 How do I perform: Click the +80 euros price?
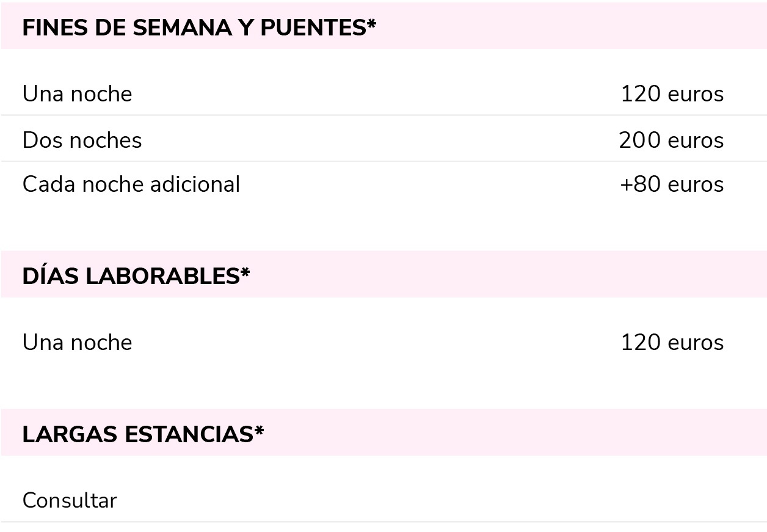(x=672, y=184)
